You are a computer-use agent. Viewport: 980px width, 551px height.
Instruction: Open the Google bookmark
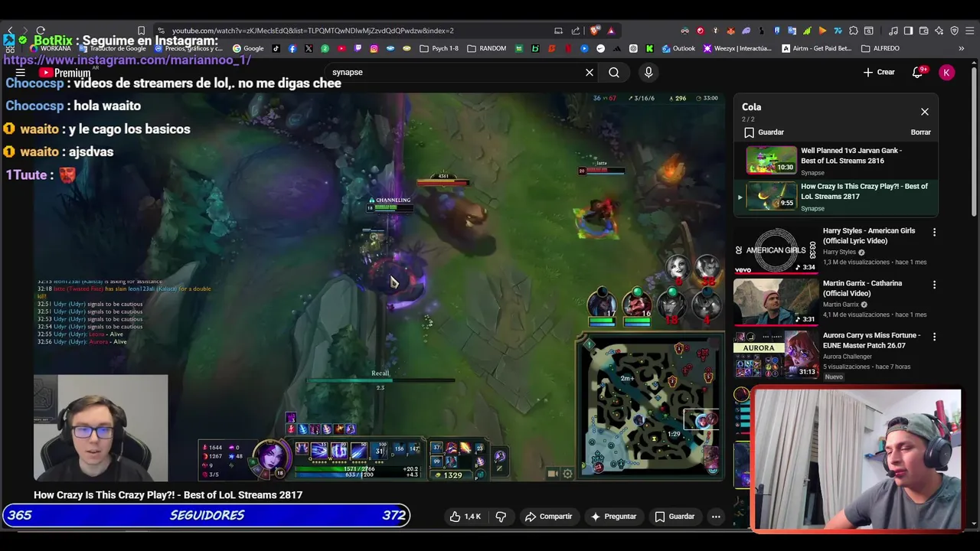248,48
